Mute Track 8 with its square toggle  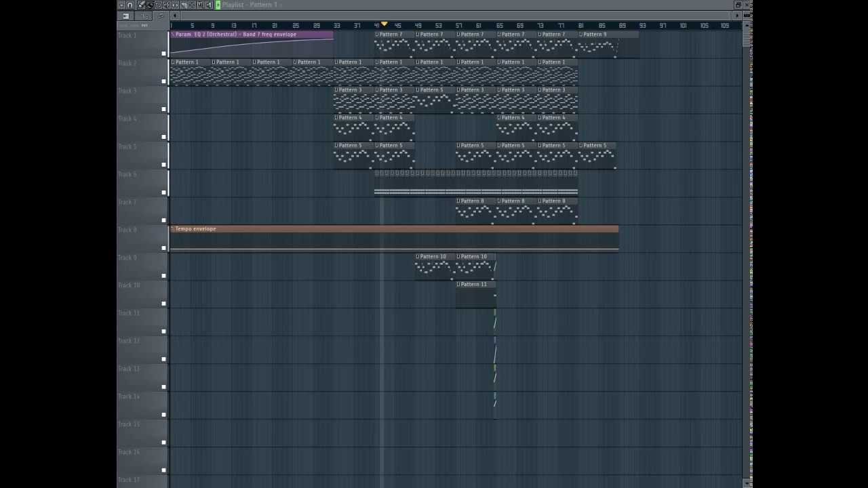tap(163, 248)
